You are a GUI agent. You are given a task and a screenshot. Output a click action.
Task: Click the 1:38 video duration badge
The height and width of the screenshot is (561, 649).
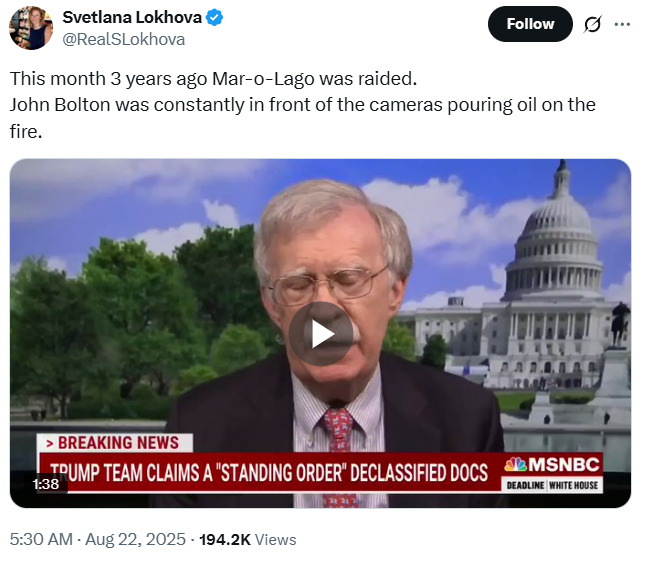(46, 484)
